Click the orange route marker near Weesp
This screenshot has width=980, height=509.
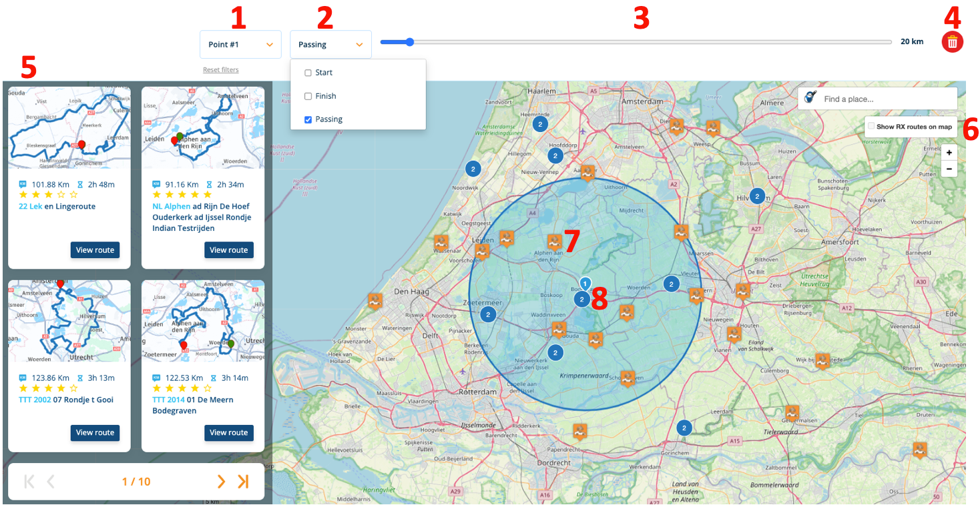click(713, 127)
